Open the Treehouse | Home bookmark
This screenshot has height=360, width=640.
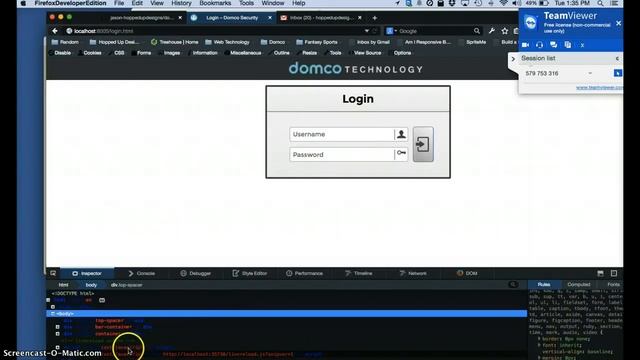click(x=175, y=42)
